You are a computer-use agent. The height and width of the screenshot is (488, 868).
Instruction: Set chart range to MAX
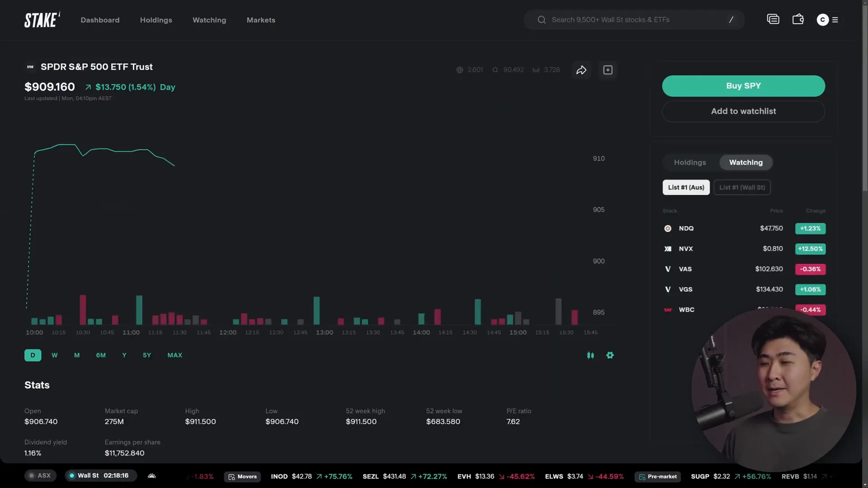pos(175,355)
